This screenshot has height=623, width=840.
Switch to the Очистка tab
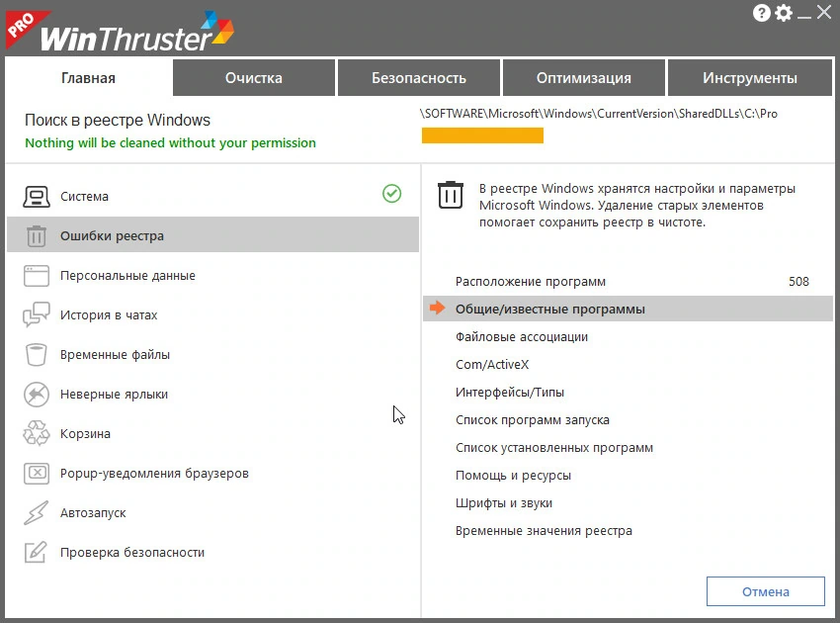click(254, 78)
